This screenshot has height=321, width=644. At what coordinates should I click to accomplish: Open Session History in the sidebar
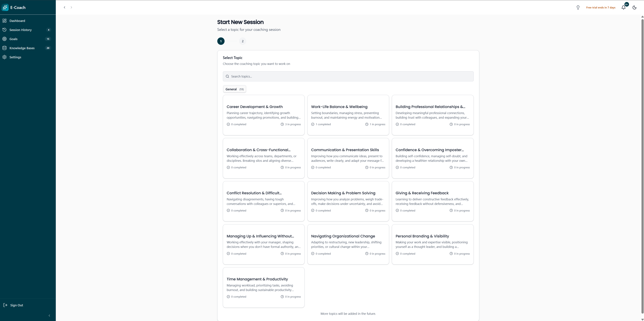click(x=21, y=30)
